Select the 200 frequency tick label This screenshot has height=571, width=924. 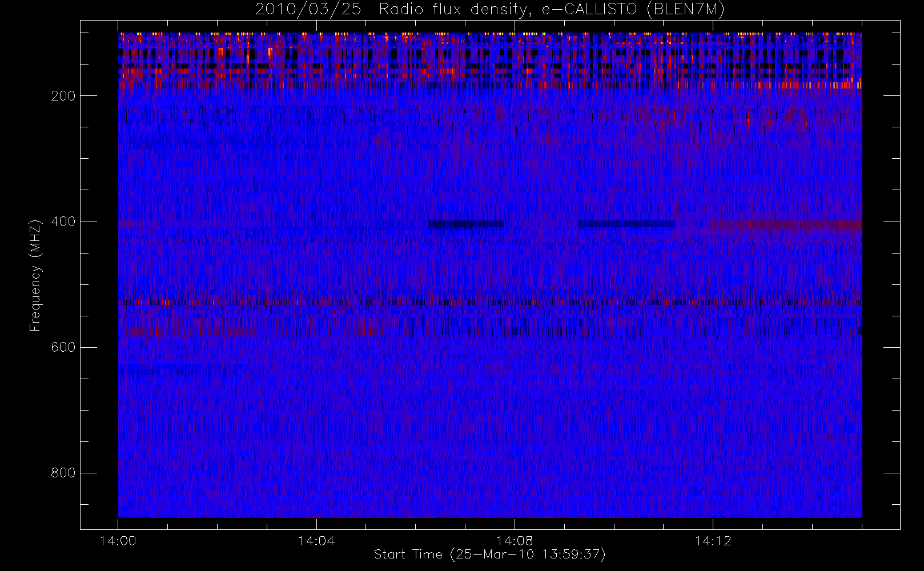(63, 96)
